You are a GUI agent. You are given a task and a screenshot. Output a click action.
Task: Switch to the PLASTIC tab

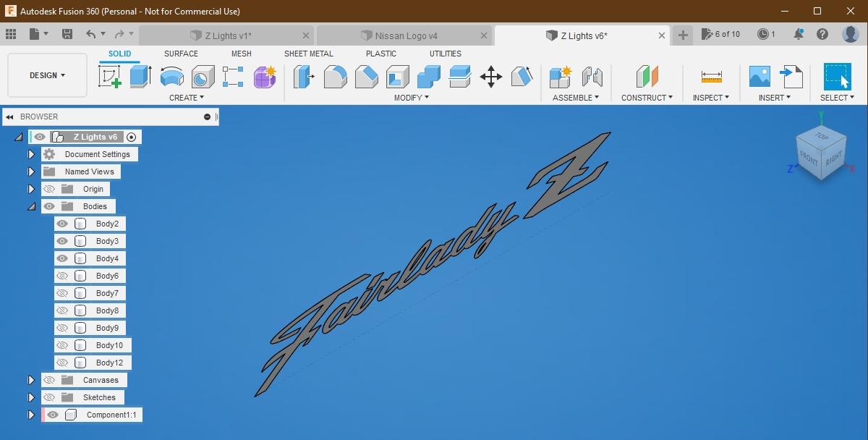point(381,54)
